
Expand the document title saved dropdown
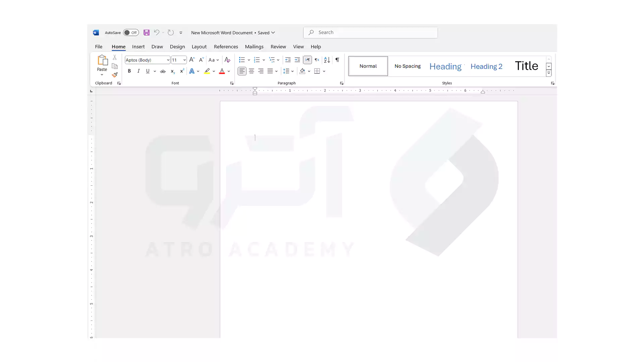(x=273, y=33)
